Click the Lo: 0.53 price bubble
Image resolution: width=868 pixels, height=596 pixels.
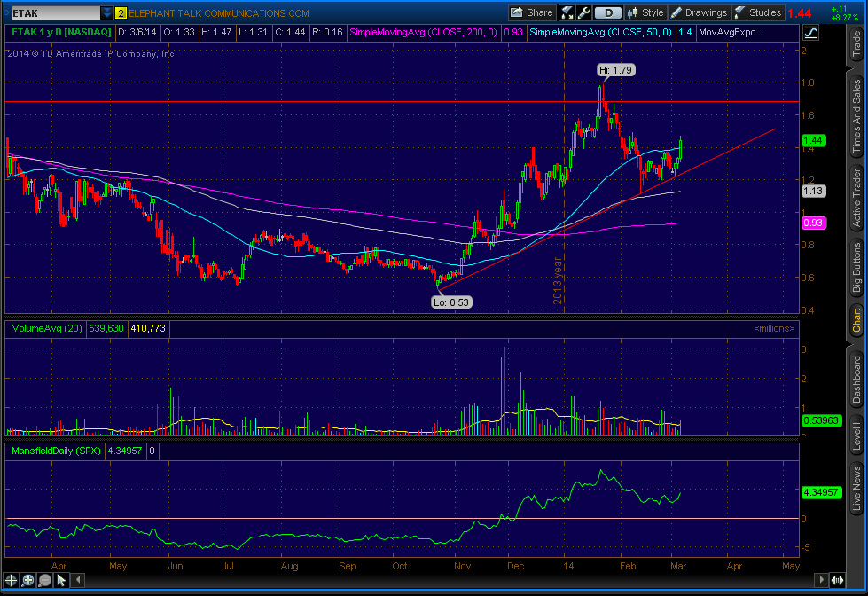click(x=451, y=302)
